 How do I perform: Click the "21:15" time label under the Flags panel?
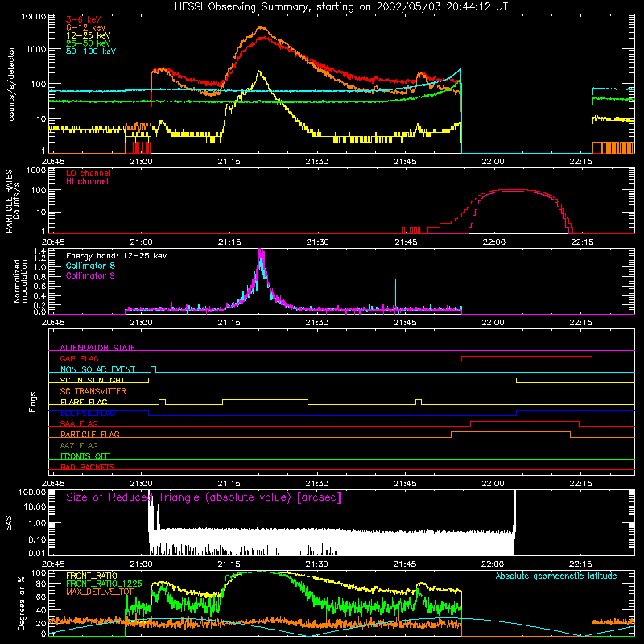[x=229, y=484]
